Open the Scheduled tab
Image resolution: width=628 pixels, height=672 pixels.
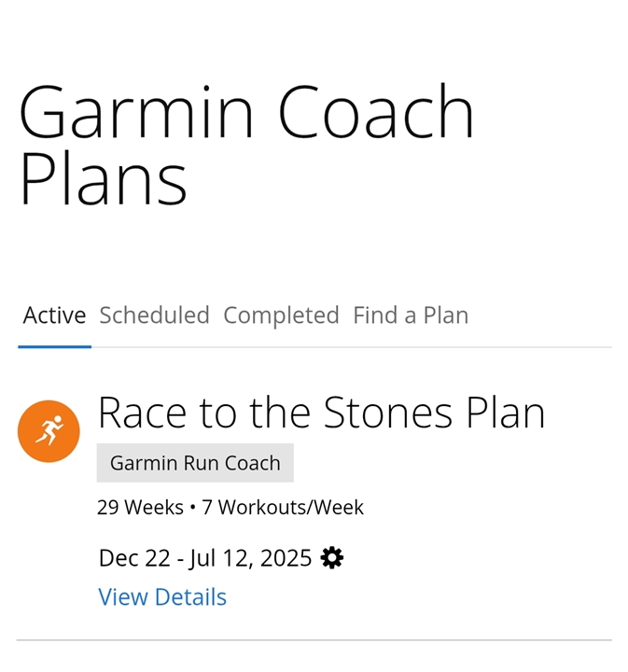point(154,315)
